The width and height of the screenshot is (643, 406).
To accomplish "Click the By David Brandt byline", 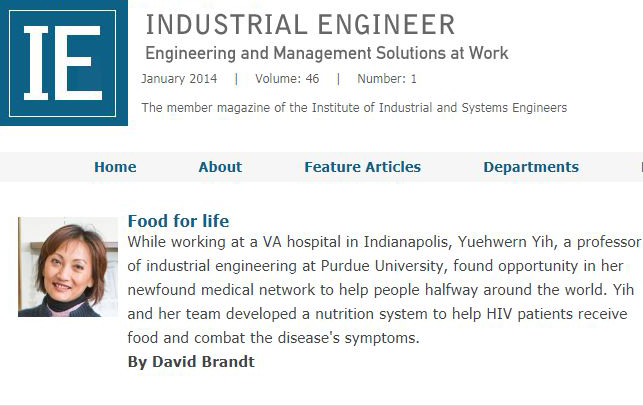I will pos(191,362).
